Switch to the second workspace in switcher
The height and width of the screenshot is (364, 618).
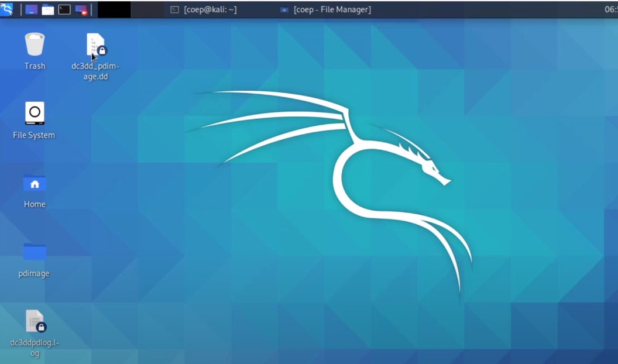(x=147, y=9)
